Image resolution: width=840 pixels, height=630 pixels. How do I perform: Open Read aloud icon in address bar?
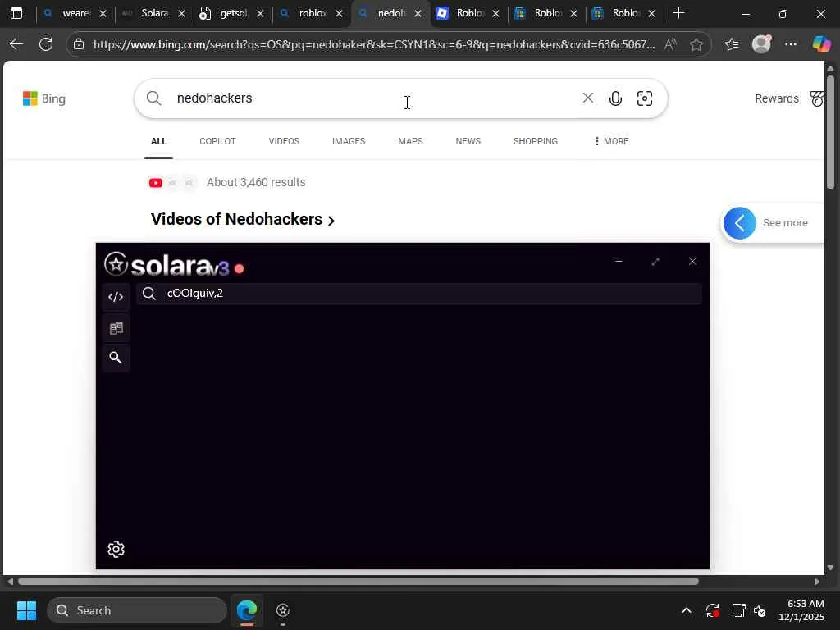click(670, 44)
